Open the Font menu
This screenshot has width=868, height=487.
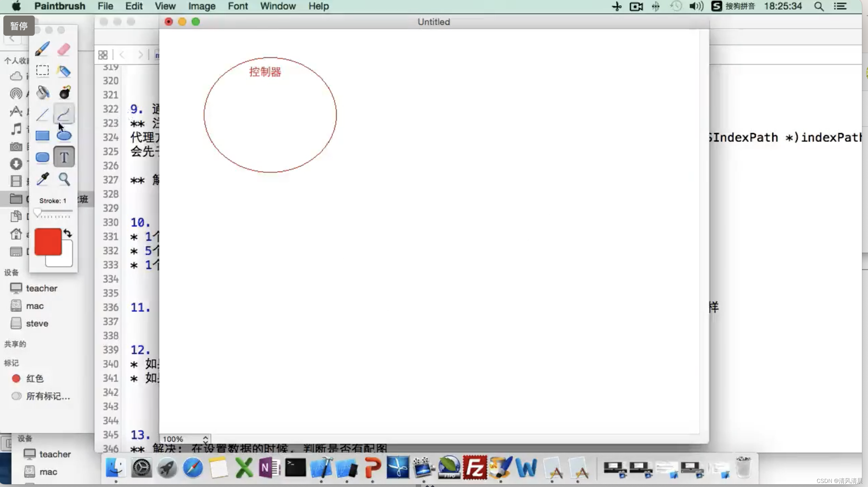tap(238, 6)
